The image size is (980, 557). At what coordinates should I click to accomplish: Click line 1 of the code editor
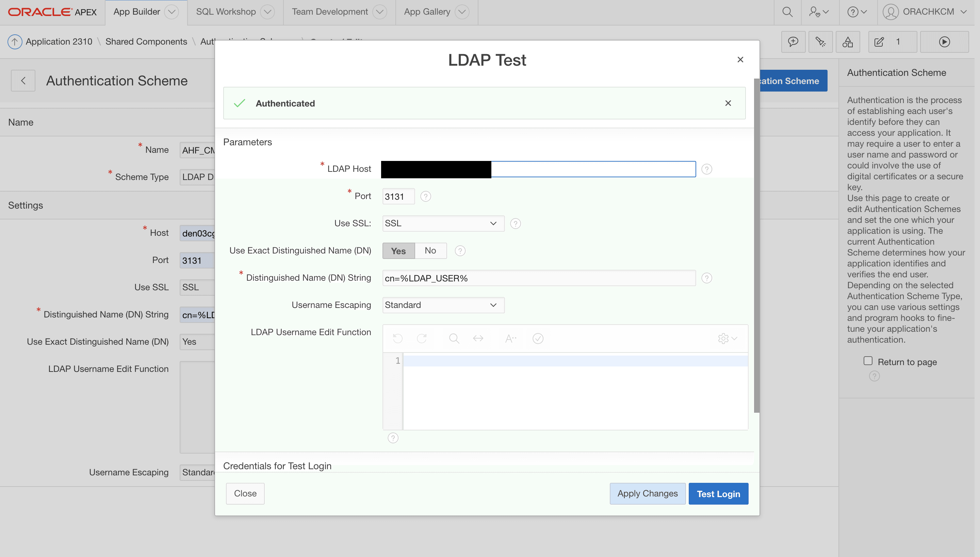click(x=575, y=361)
